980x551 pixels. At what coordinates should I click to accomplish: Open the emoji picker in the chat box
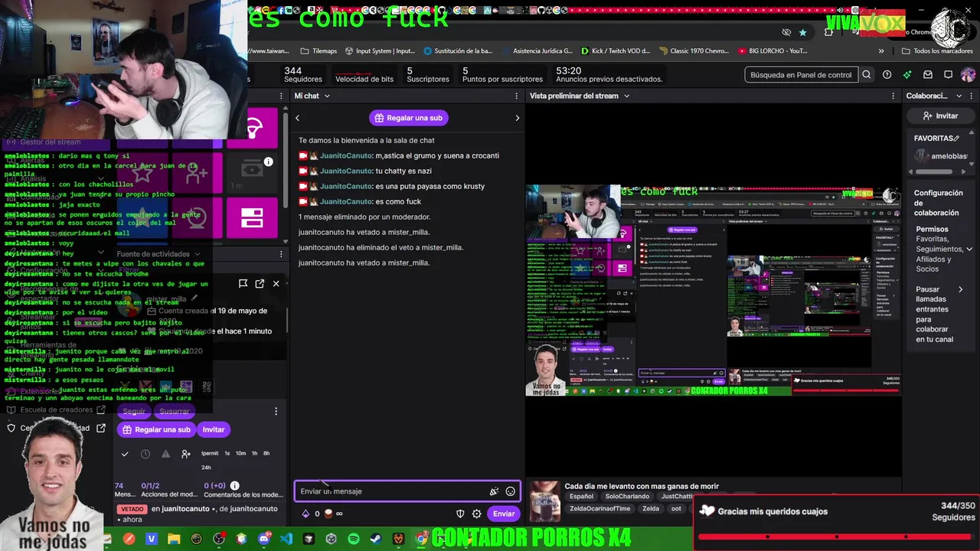coord(511,491)
